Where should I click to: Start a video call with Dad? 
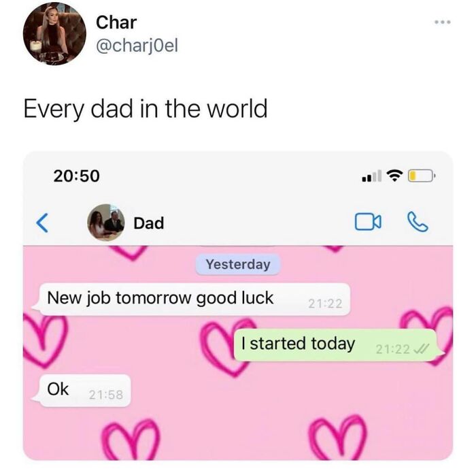pos(368,222)
